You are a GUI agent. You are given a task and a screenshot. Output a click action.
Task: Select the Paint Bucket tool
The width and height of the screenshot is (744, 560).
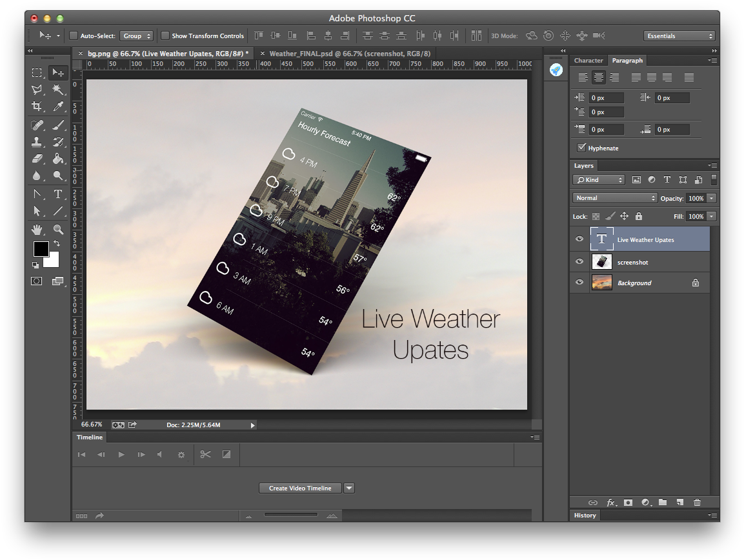[58, 159]
